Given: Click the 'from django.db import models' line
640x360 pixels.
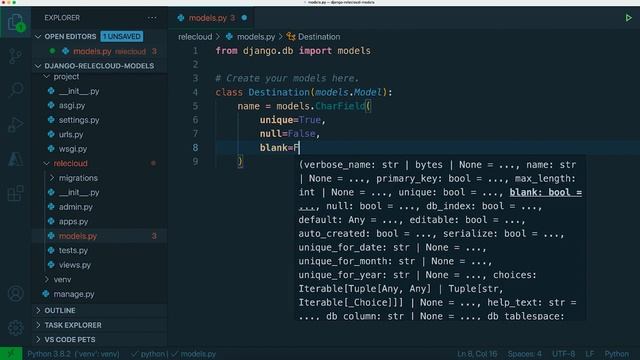Looking at the screenshot, I should (x=293, y=51).
